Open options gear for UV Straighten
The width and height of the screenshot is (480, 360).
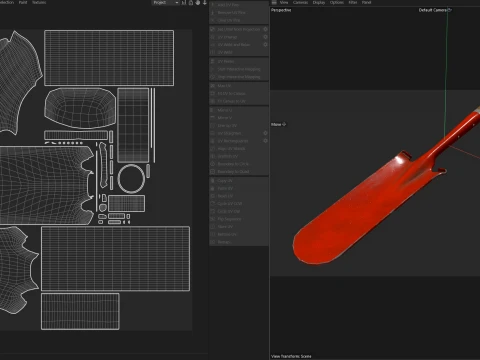[265, 133]
